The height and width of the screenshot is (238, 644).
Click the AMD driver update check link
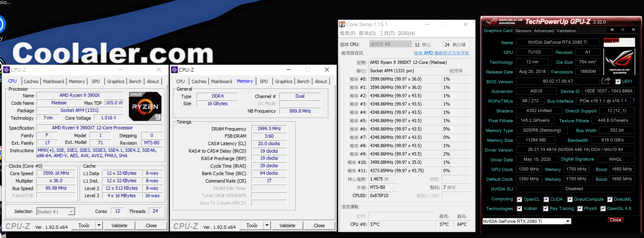click(x=441, y=53)
